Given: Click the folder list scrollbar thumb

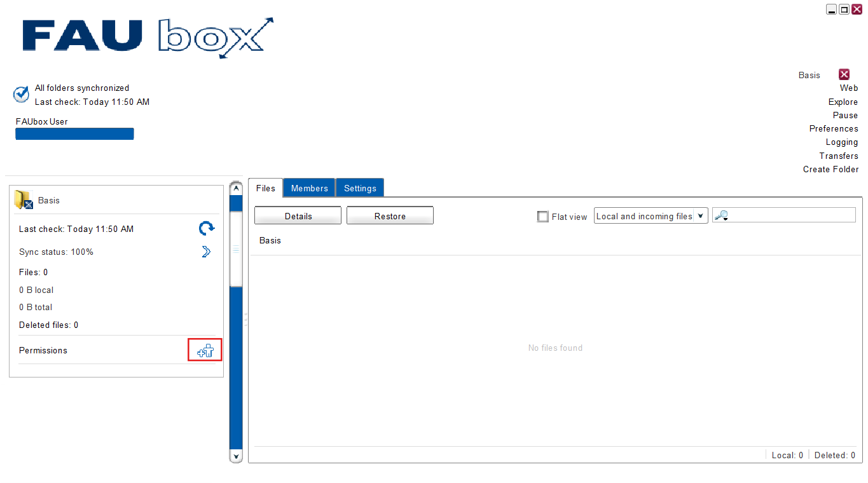Looking at the screenshot, I should pyautogui.click(x=236, y=249).
